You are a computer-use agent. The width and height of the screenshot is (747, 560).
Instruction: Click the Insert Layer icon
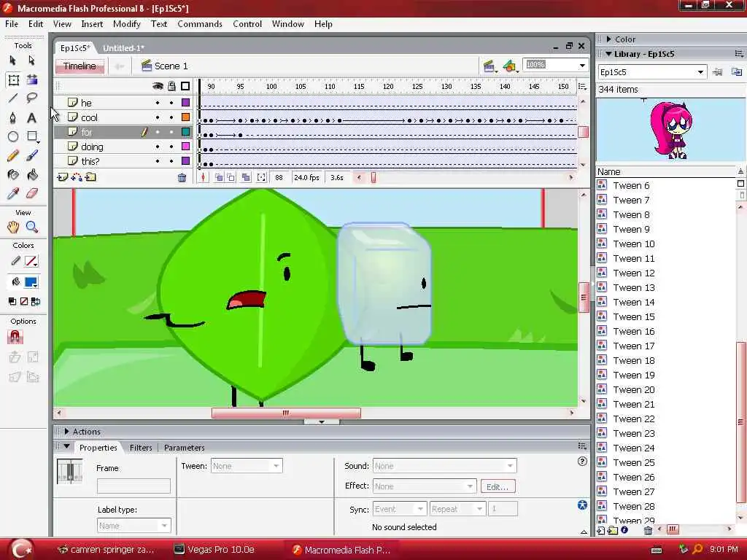pos(63,177)
